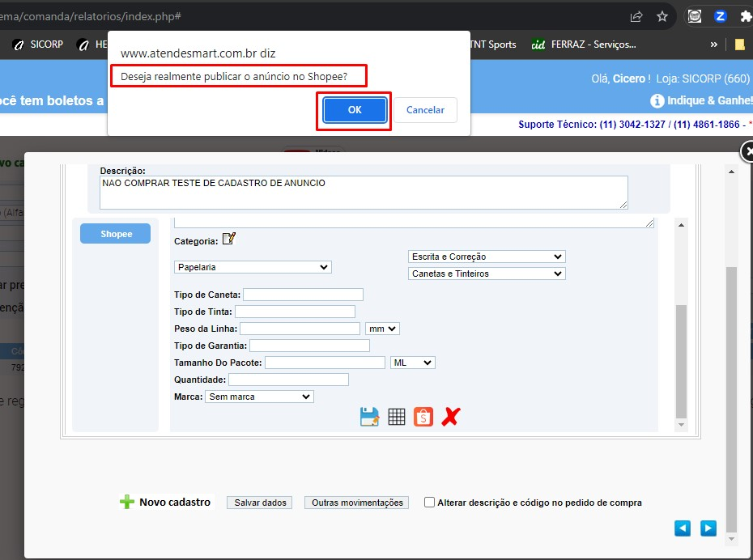
Task: Click the Categoria edit pencil icon
Action: [x=229, y=239]
